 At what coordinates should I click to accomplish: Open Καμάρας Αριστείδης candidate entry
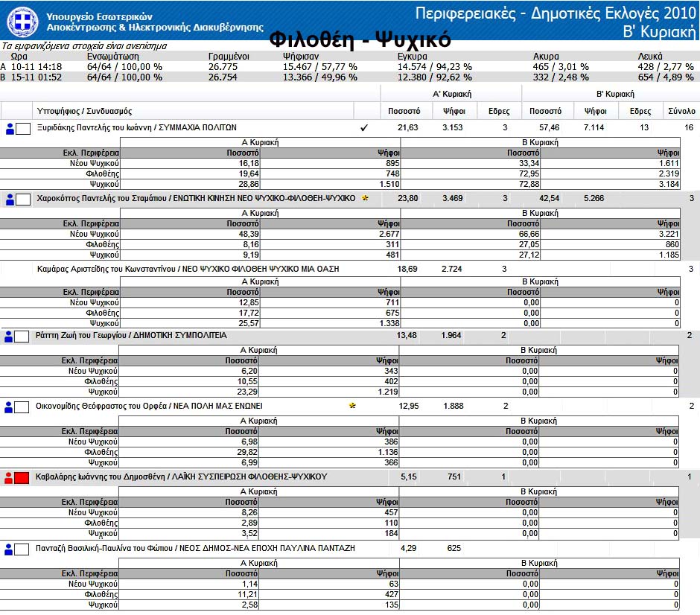coord(187,268)
